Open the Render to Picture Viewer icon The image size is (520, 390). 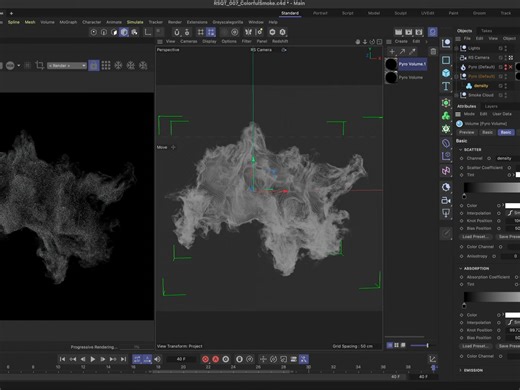pyautogui.click(x=408, y=32)
